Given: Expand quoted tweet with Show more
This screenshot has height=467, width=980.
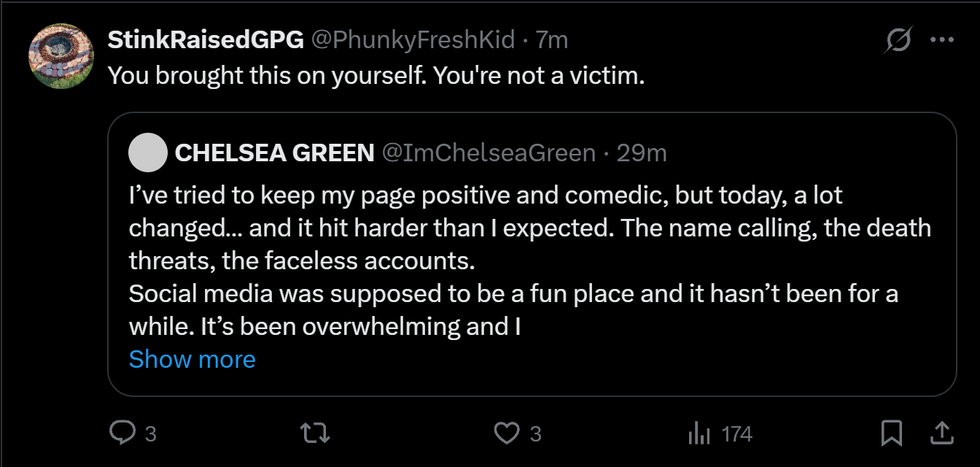Looking at the screenshot, I should click(192, 359).
